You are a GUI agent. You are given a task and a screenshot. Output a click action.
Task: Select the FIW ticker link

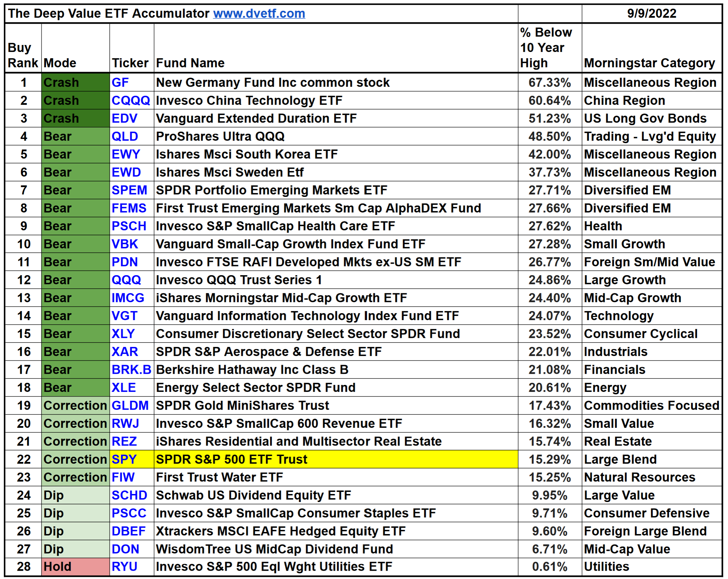pyautogui.click(x=123, y=477)
